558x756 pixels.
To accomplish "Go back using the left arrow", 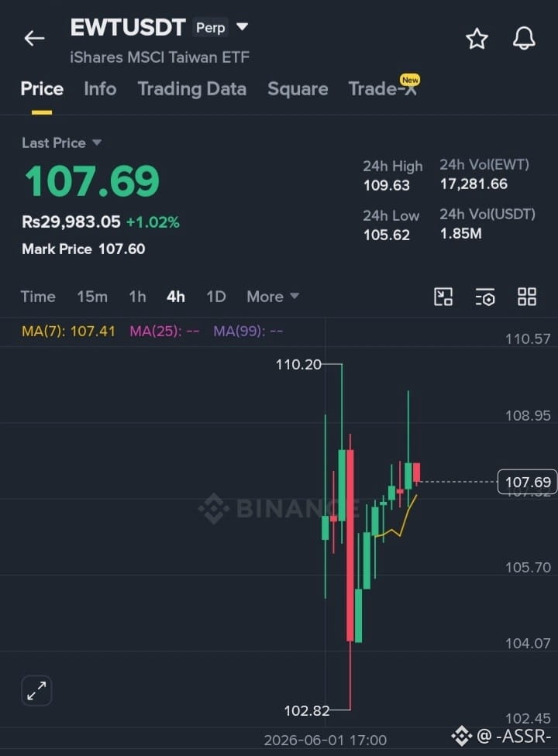I will tap(34, 38).
